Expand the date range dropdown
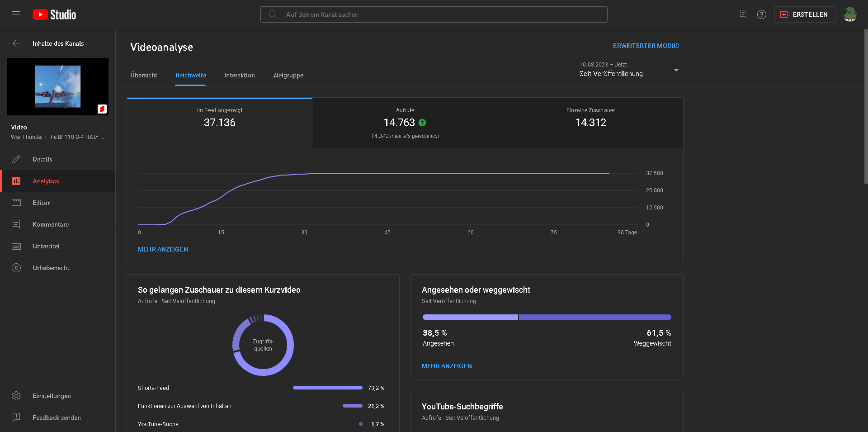The width and height of the screenshot is (868, 432). (676, 70)
